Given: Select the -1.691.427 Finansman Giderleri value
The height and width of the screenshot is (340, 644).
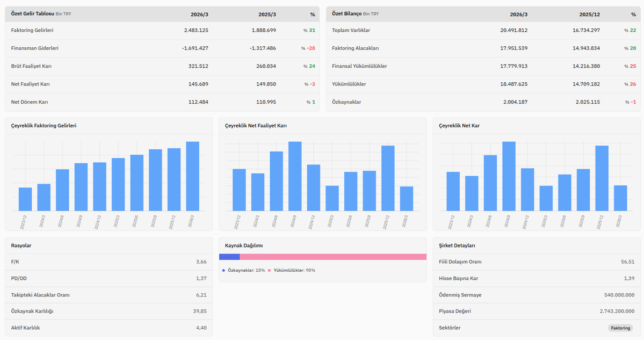Looking at the screenshot, I should tap(195, 48).
